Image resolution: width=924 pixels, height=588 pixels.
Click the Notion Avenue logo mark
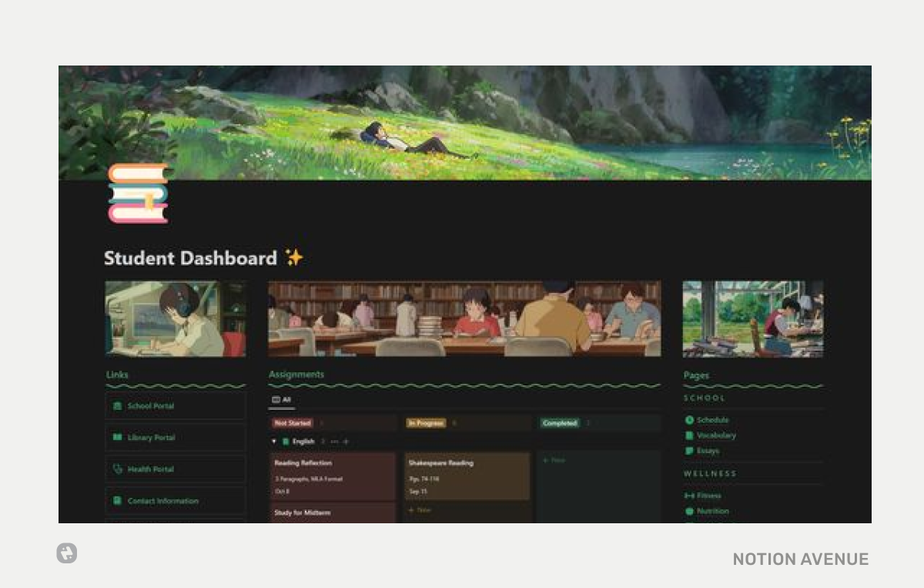(x=67, y=553)
